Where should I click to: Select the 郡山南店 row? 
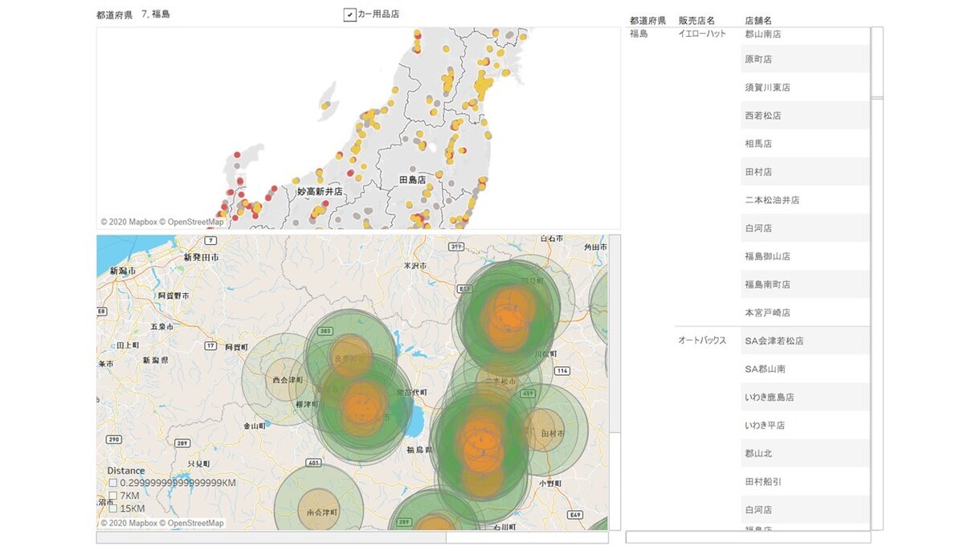pos(806,35)
